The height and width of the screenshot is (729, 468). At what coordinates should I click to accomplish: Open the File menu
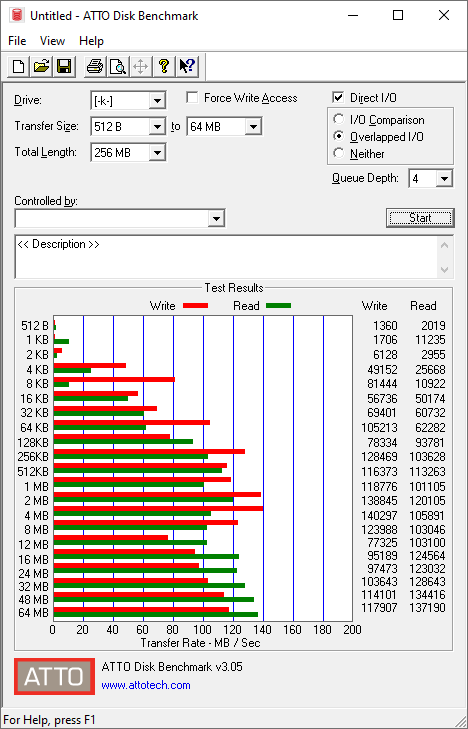pyautogui.click(x=17, y=41)
